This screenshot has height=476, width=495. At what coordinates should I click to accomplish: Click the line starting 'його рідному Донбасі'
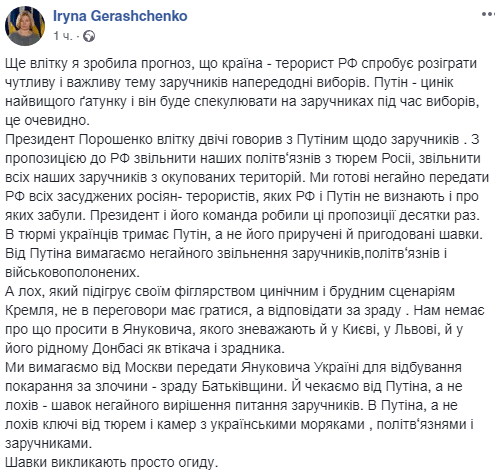(x=145, y=349)
